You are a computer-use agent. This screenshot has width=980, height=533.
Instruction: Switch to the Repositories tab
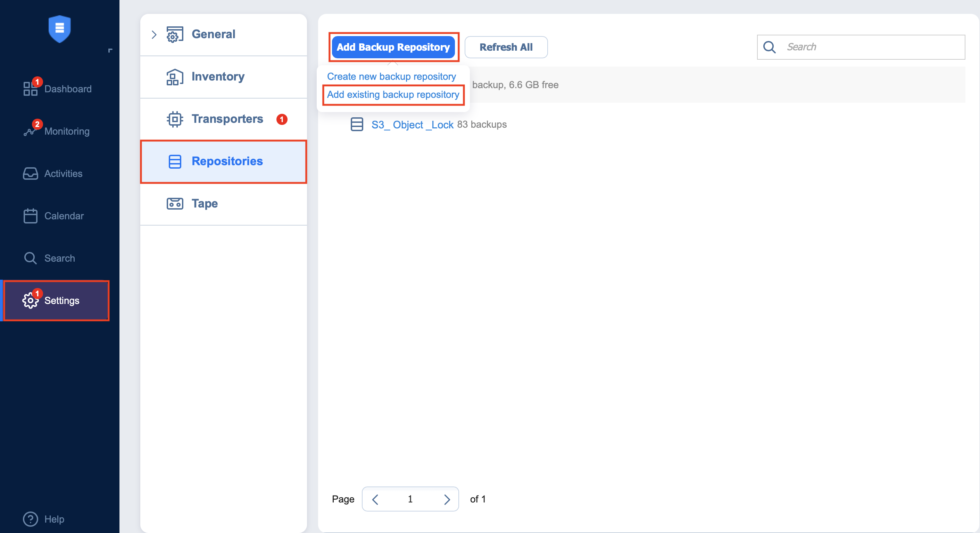227,161
